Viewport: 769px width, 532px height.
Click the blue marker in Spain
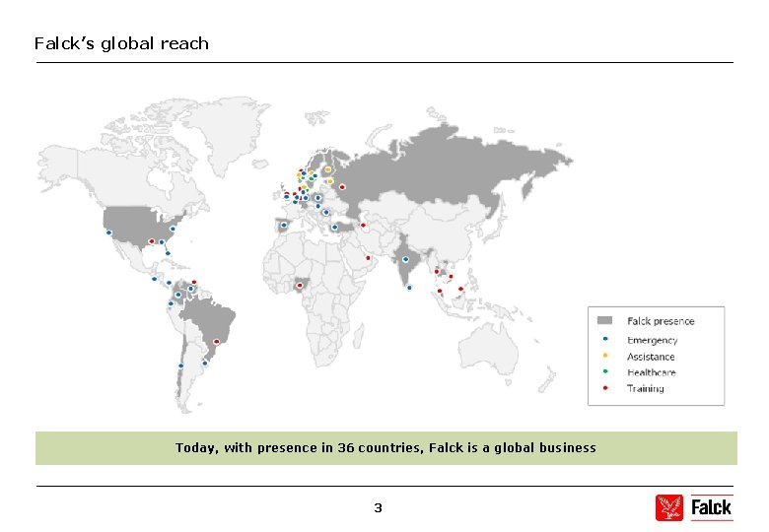284,225
